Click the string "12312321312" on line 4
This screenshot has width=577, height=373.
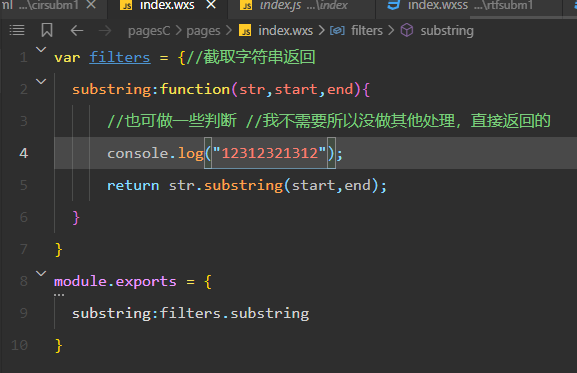point(270,153)
